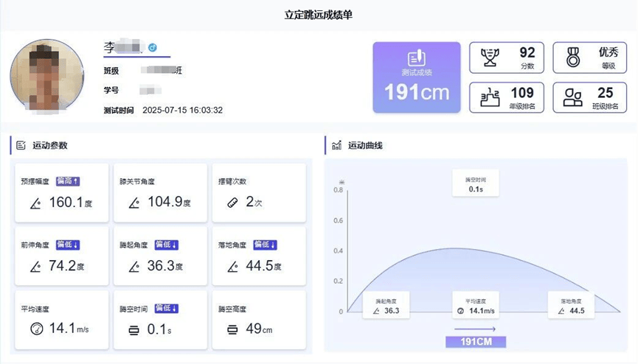The width and height of the screenshot is (638, 364).
Task: Click the 偏高 badge on 预摆幅度
Action: 68,181
